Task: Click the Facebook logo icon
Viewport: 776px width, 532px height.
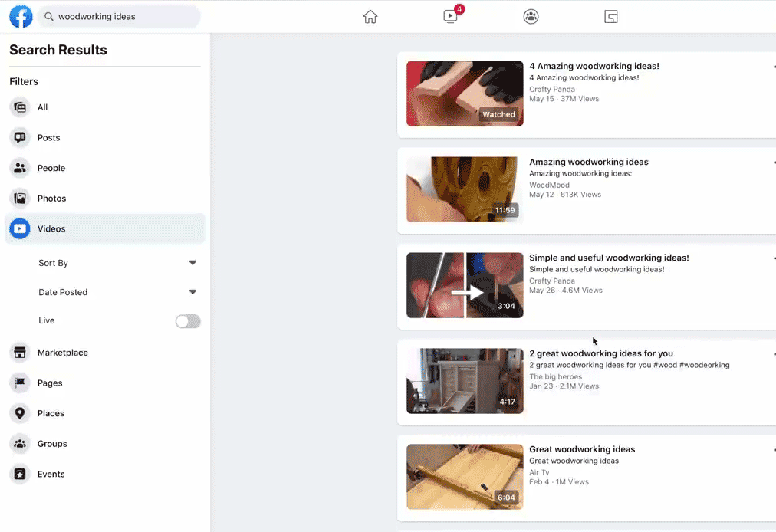Action: (21, 16)
